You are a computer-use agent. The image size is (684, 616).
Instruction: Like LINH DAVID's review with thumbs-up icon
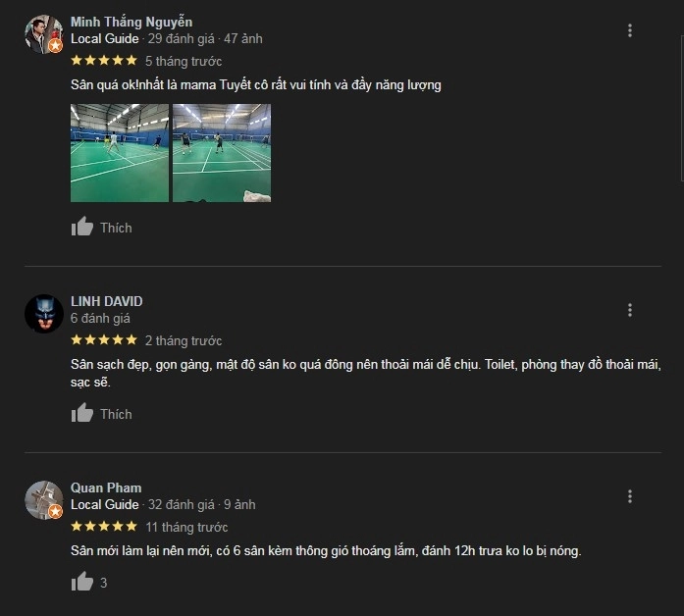[82, 413]
